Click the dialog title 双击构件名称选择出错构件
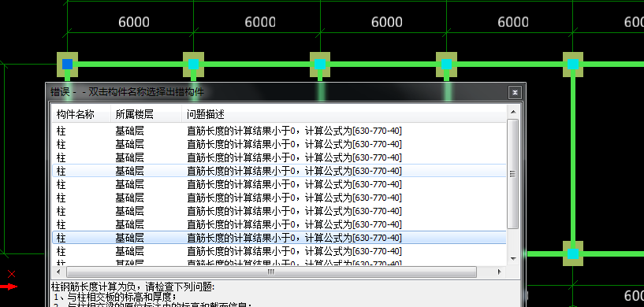644x307 pixels. pos(146,91)
